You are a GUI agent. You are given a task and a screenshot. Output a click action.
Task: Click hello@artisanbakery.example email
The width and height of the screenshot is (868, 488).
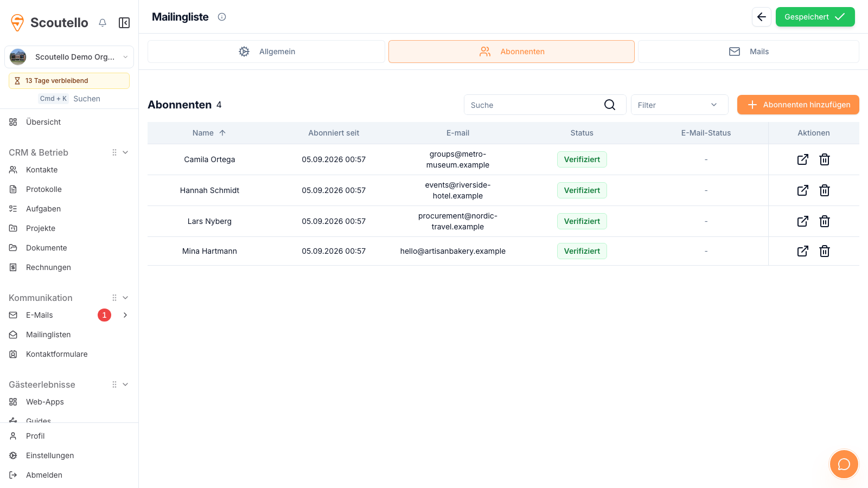453,251
